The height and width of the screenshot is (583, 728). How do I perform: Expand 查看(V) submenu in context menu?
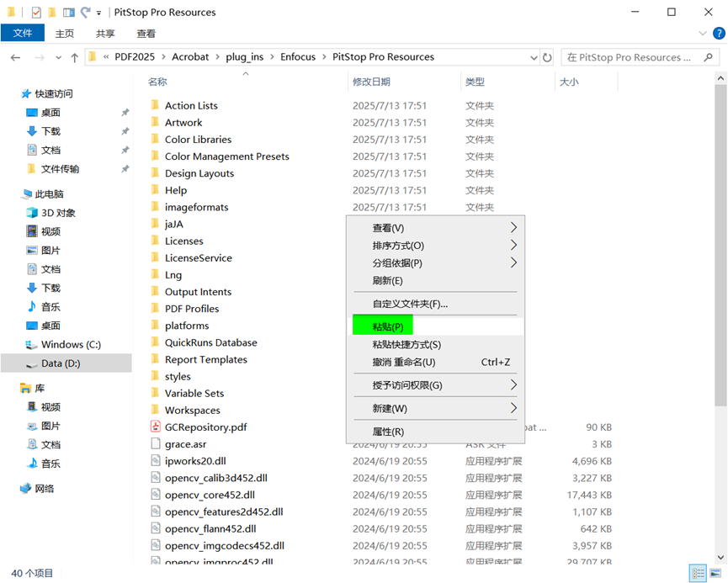click(x=435, y=228)
